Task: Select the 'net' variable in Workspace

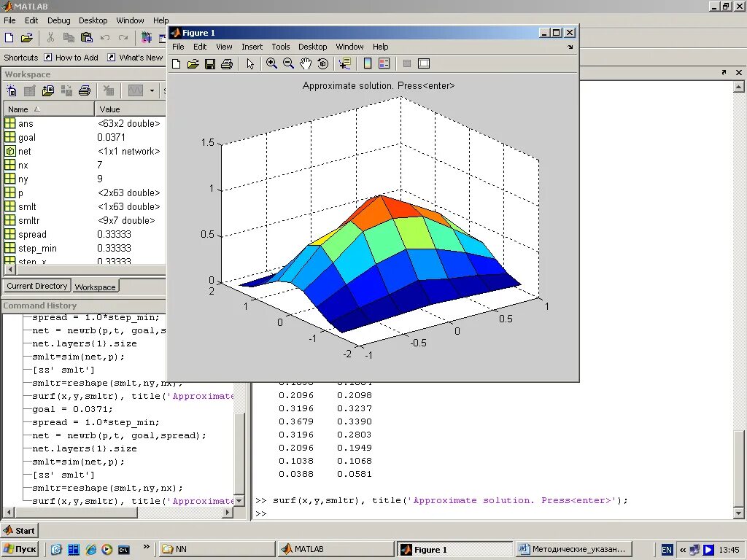Action: tap(85, 152)
